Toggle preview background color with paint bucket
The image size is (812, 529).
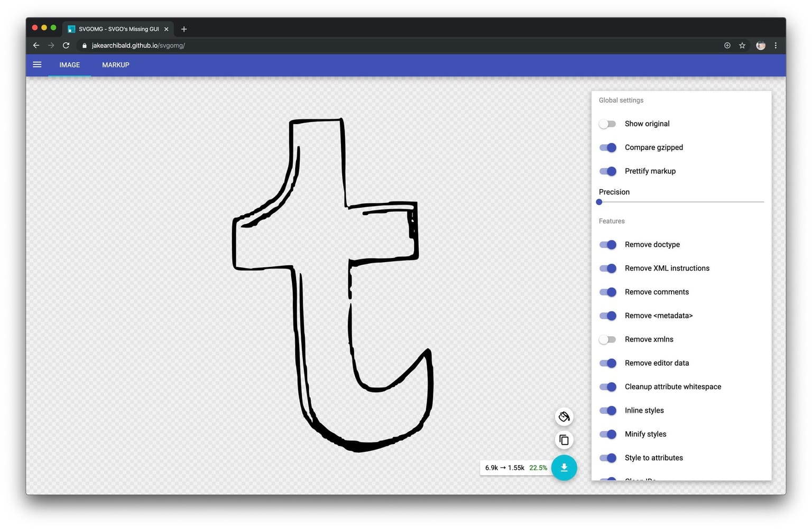click(x=564, y=417)
